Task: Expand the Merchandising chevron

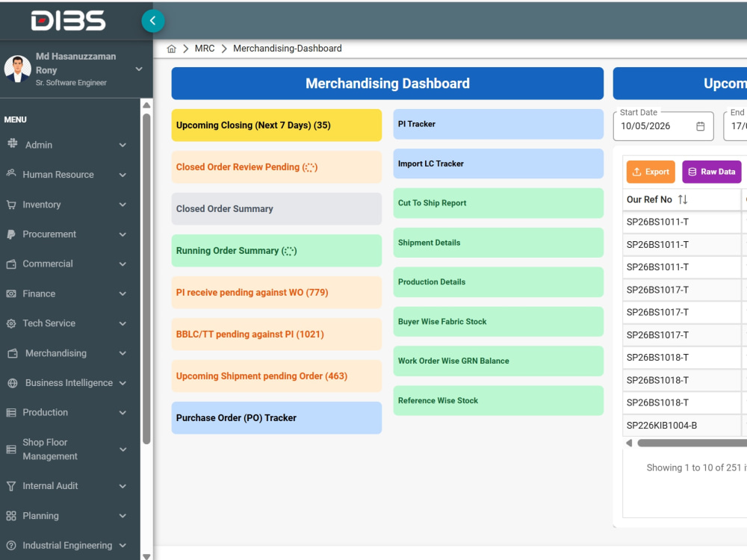Action: tap(123, 353)
